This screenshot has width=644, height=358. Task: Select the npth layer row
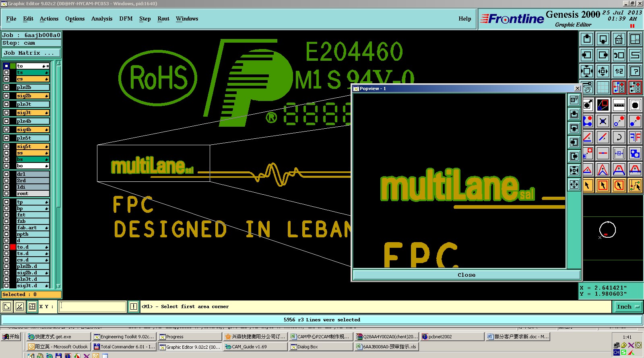click(x=33, y=234)
